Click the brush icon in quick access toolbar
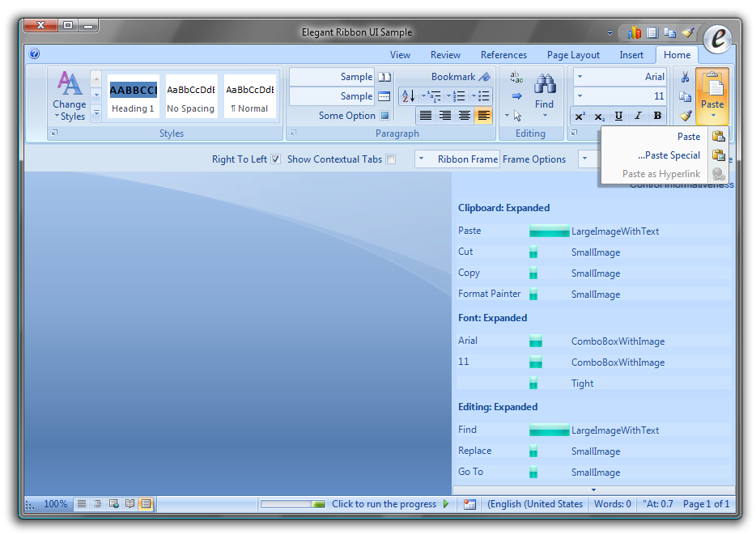The width and height of the screenshot is (756, 534). coord(687,32)
